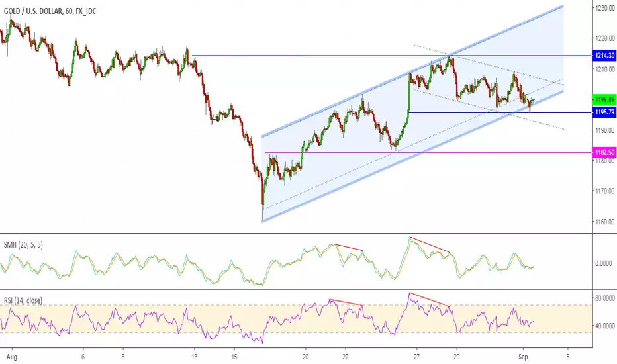This screenshot has height=364, width=617.
Task: Click the 40.0000 RSI axis value
Action: (605, 326)
